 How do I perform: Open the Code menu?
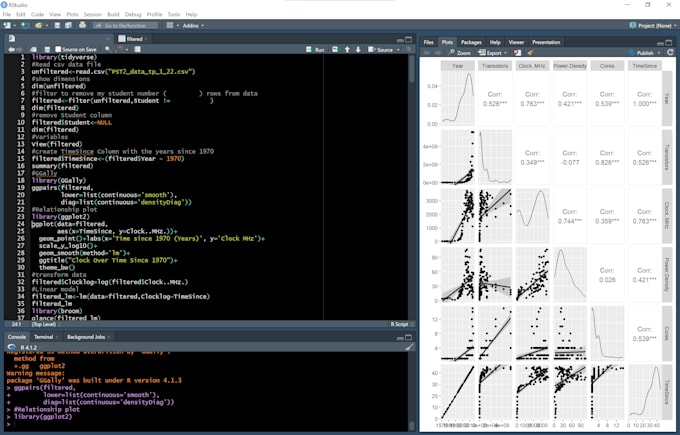[x=37, y=14]
